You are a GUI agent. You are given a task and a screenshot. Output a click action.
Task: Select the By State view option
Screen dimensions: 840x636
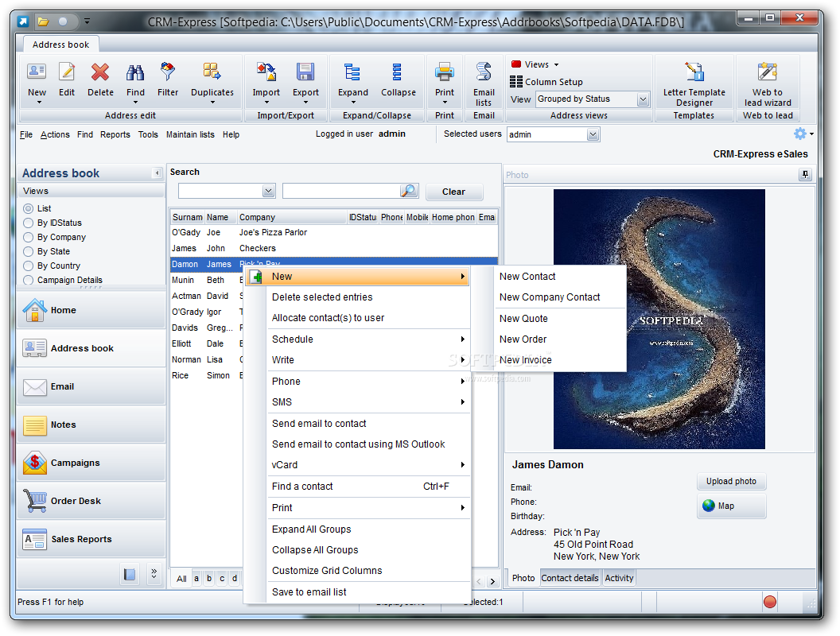click(x=28, y=251)
